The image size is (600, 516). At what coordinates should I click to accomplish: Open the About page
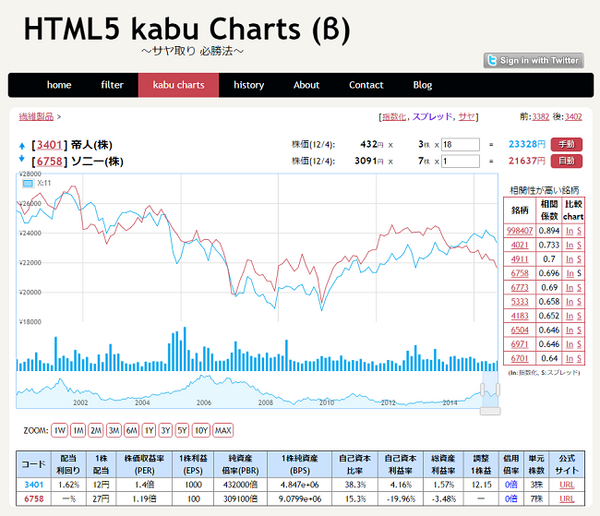[x=306, y=85]
